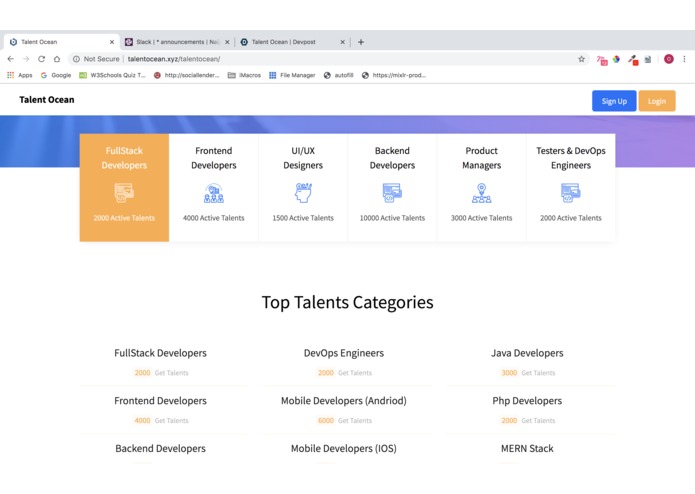Close the Slack announcements tab
The image size is (695, 494).
[x=227, y=42]
